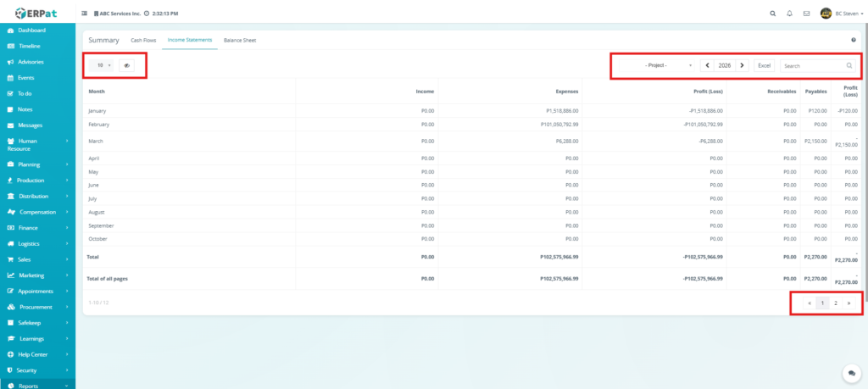Viewport: 868px width, 389px height.
Task: Click the January row label
Action: [x=97, y=111]
